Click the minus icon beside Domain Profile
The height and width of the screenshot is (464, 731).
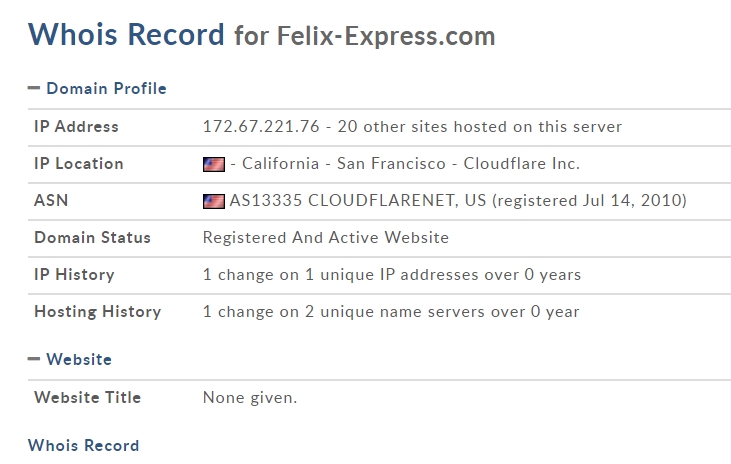pos(34,88)
